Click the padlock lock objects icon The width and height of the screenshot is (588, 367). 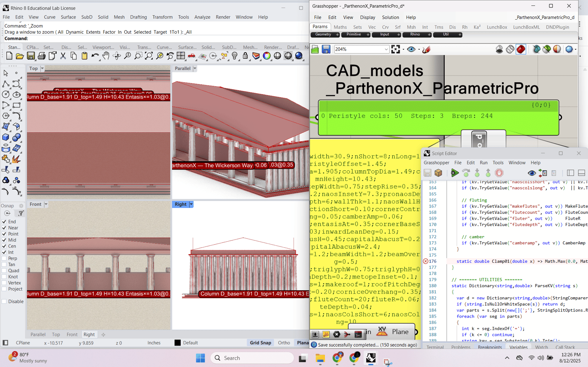[x=245, y=56]
